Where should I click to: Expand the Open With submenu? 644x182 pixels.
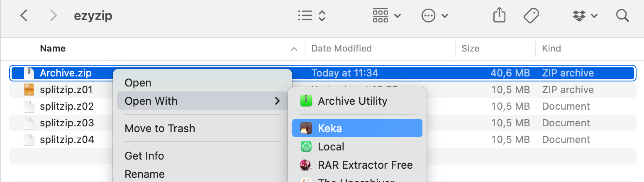click(x=202, y=101)
